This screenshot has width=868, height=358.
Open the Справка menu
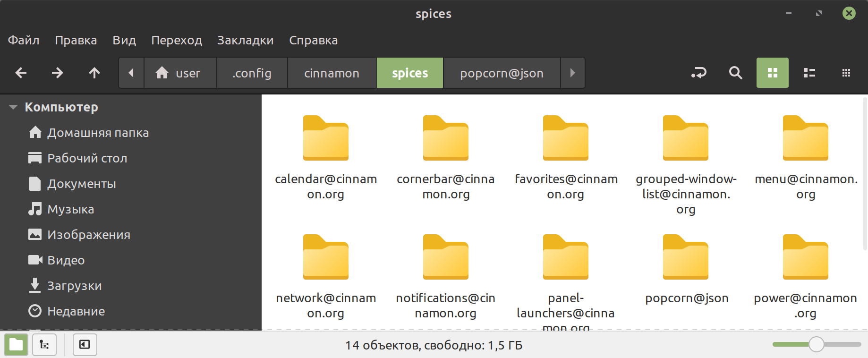coord(314,40)
